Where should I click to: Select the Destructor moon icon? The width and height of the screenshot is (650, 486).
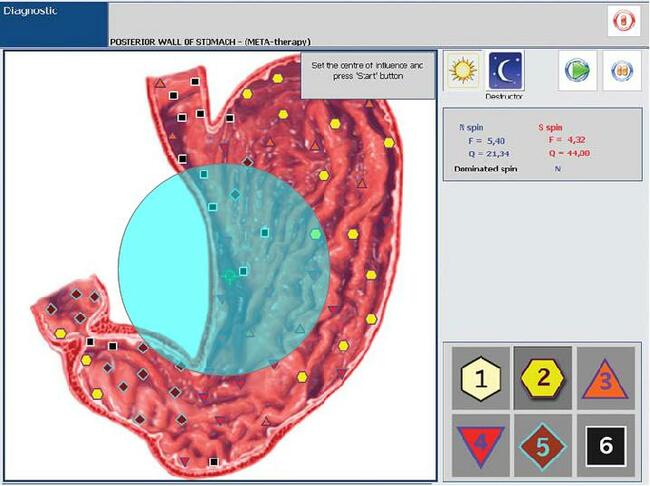tap(505, 71)
